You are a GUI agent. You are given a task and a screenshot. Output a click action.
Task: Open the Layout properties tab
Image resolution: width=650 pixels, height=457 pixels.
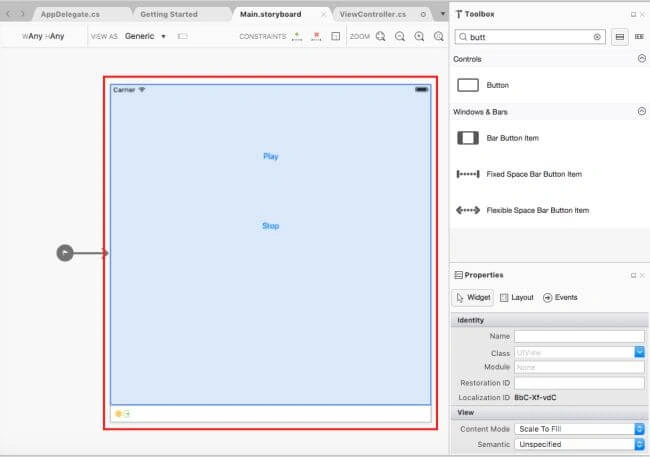(x=517, y=297)
